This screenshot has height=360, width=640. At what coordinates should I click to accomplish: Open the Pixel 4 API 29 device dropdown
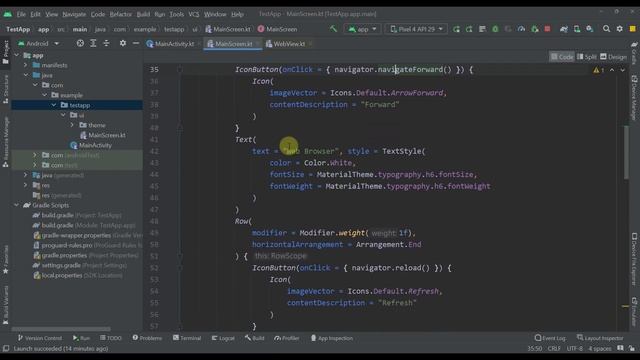click(416, 29)
